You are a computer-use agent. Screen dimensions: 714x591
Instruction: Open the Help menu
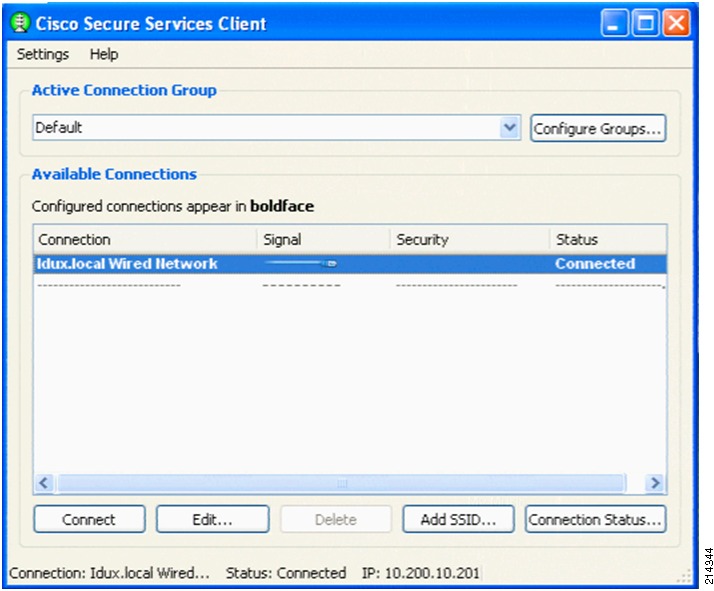(x=104, y=54)
